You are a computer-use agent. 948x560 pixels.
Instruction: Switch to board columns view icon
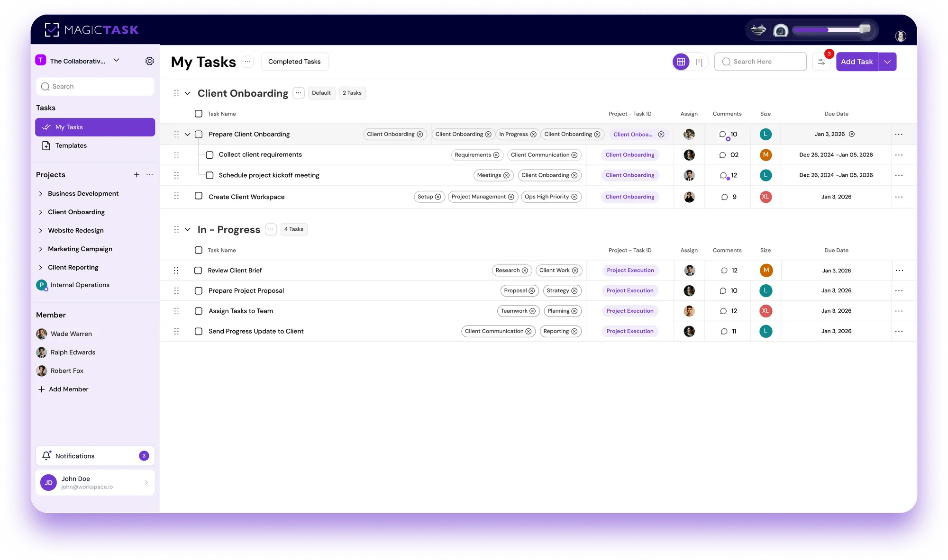[x=699, y=62]
